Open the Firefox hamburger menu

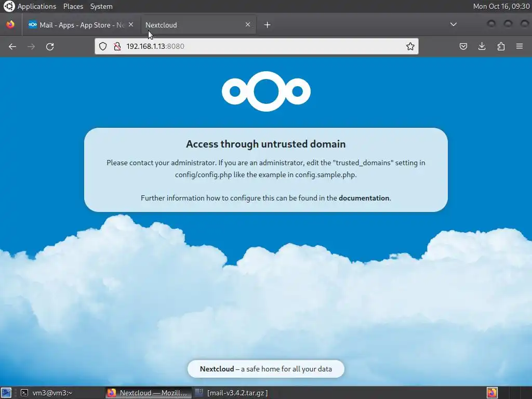point(520,46)
